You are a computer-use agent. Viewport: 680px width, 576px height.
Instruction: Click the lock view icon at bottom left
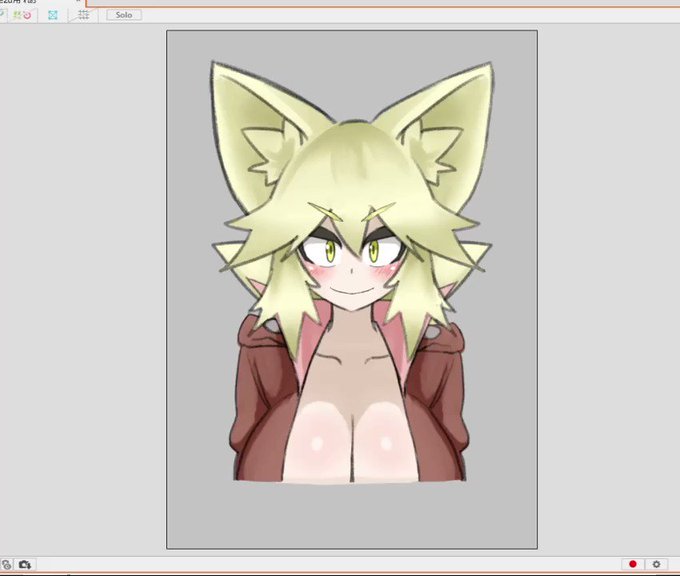(x=7, y=564)
